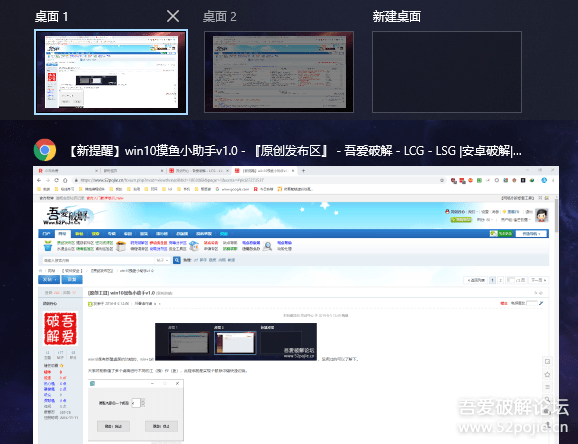Click the green basket icon in the forum navigation
The width and height of the screenshot is (578, 444).
(48, 246)
